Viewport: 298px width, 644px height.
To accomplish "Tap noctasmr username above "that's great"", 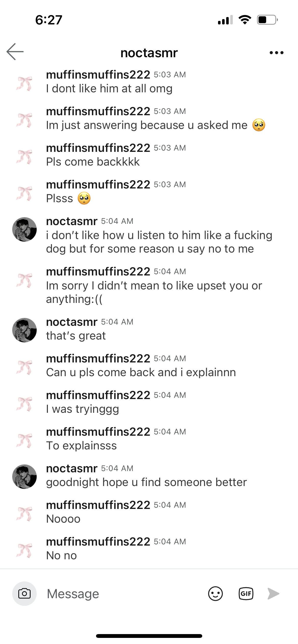I will point(72,322).
